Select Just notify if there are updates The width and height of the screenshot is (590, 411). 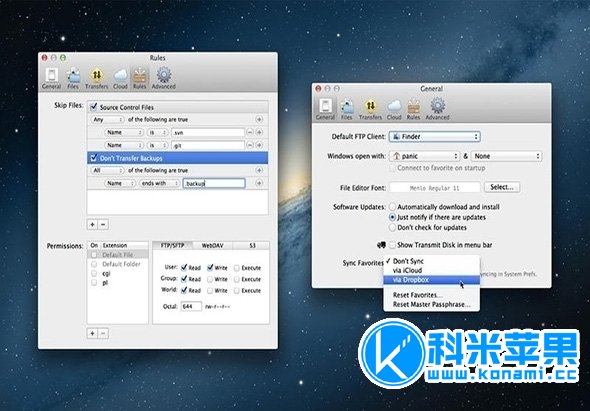click(x=392, y=217)
